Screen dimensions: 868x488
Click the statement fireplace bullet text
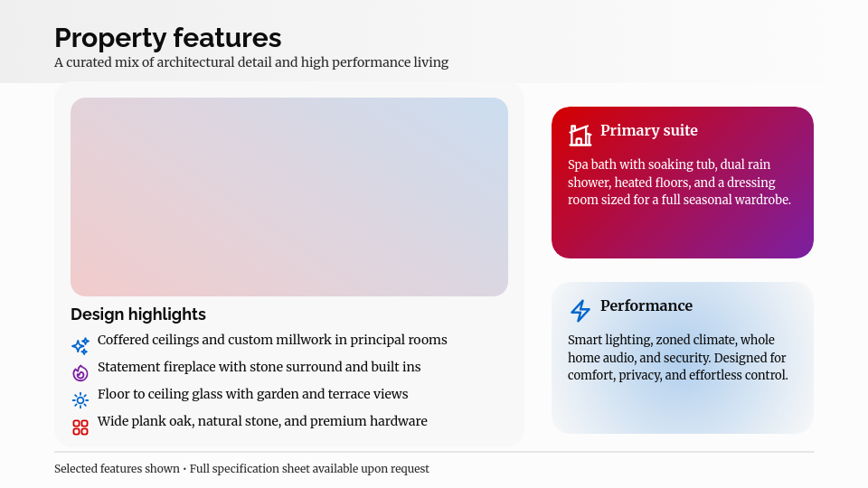coord(259,368)
